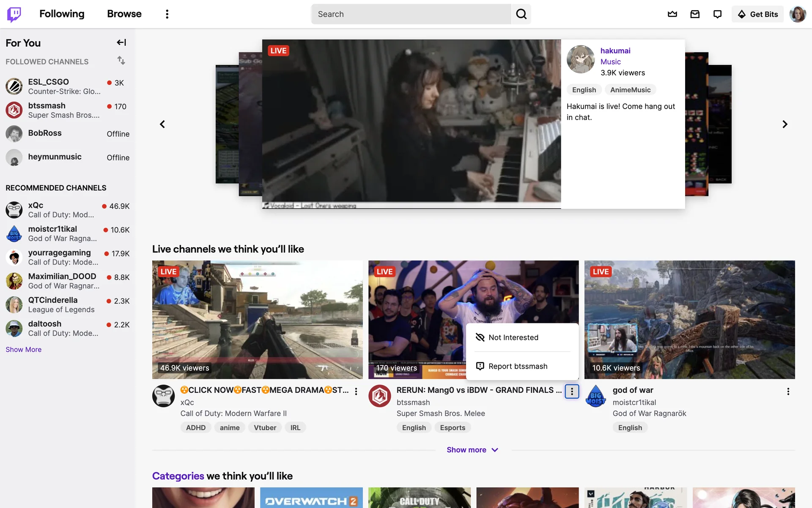This screenshot has width=812, height=508.
Task: Go to previous carousel stream
Action: tap(162, 124)
